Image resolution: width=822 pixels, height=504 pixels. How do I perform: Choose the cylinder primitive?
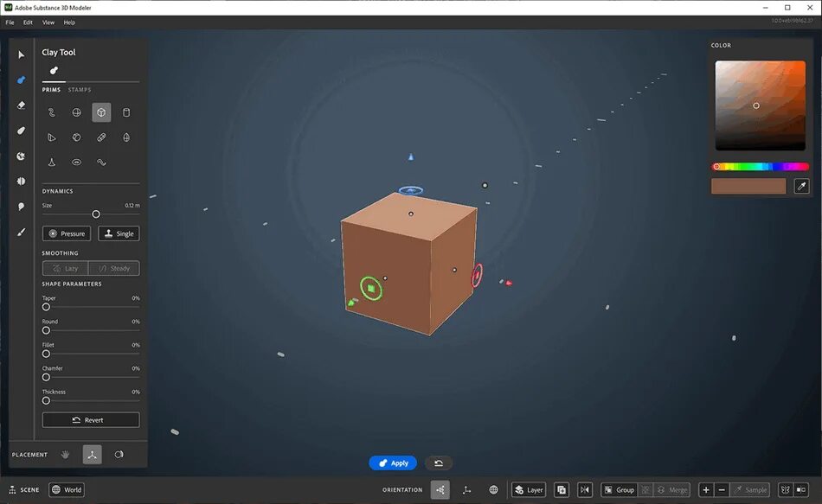(x=126, y=112)
